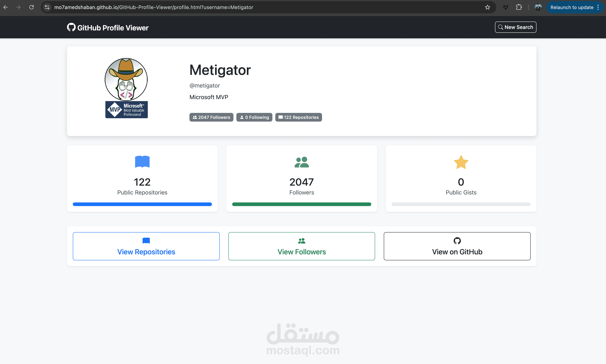This screenshot has height=364, width=606.
Task: Open the Chrome profile avatar
Action: pos(538,7)
